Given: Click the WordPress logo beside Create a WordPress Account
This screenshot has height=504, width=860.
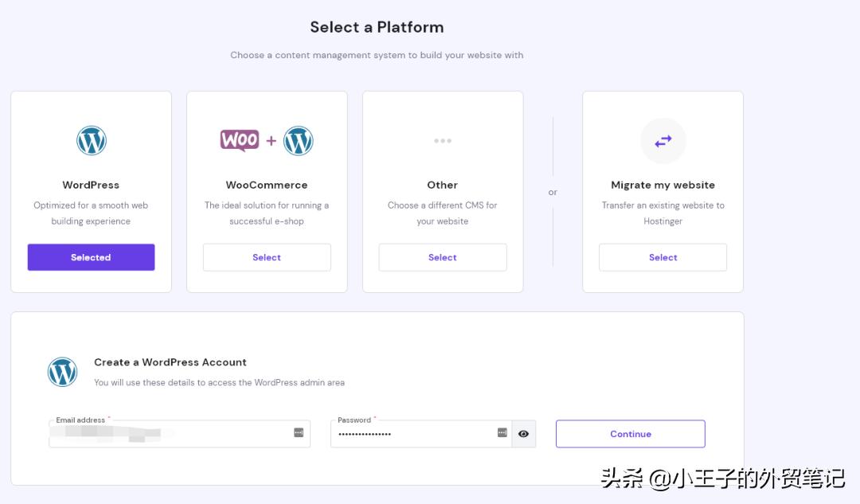Looking at the screenshot, I should (x=62, y=372).
